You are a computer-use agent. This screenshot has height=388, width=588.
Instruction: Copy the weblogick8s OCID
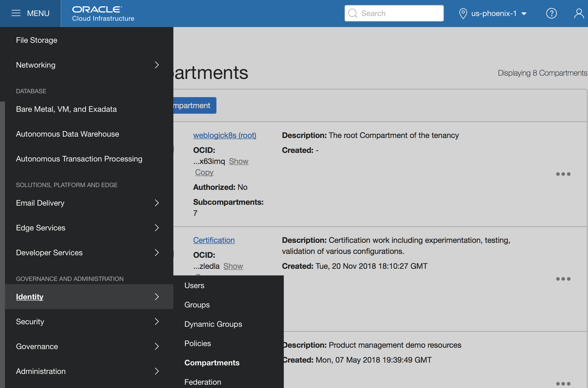point(204,172)
